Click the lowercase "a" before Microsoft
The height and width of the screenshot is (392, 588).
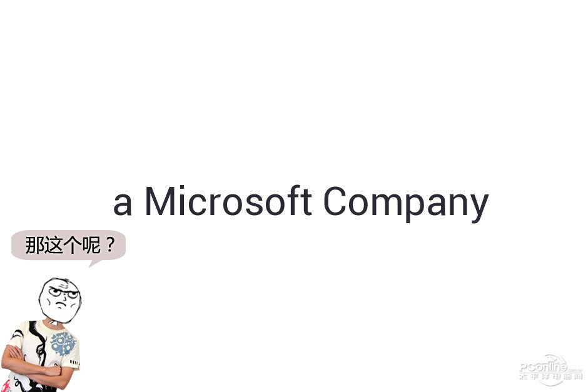(x=123, y=204)
